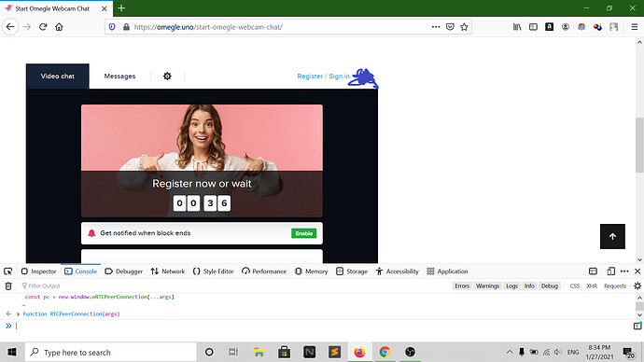Open Chrome from the taskbar
Image resolution: width=644 pixels, height=362 pixels.
coord(385,352)
